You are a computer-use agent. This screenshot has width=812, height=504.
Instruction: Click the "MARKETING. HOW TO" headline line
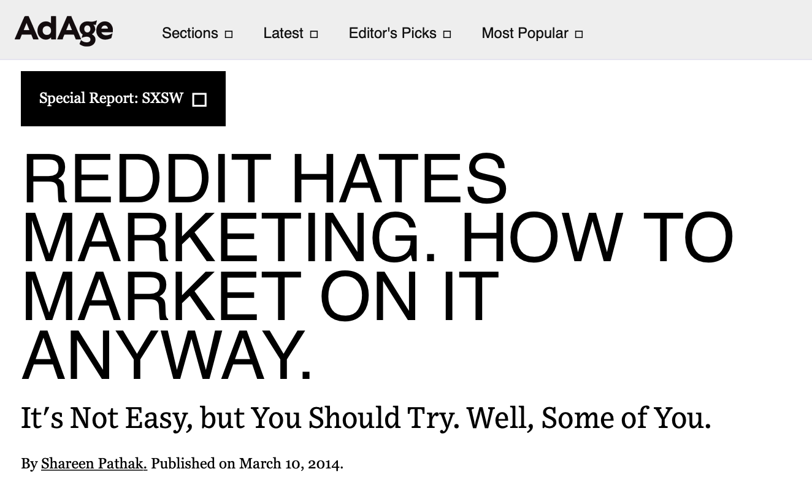click(x=377, y=237)
